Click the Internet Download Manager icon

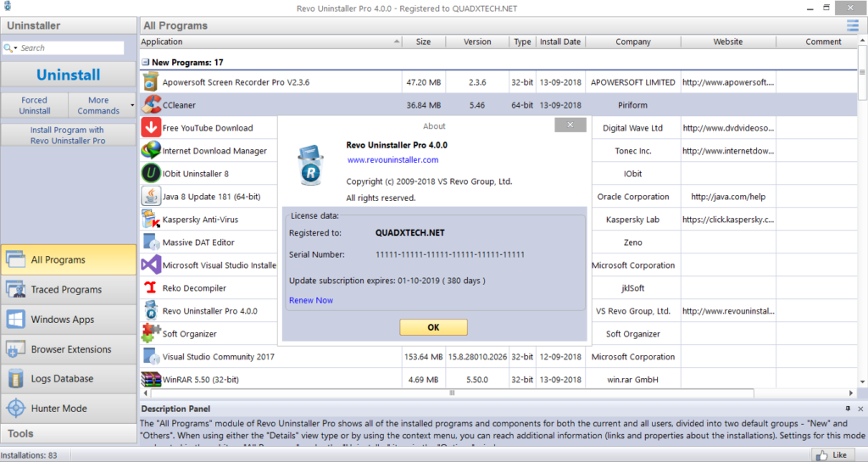coord(151,151)
